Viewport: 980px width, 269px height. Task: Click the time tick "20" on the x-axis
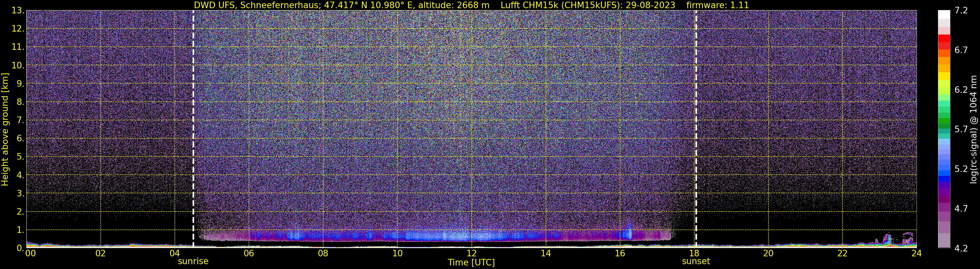click(x=768, y=253)
